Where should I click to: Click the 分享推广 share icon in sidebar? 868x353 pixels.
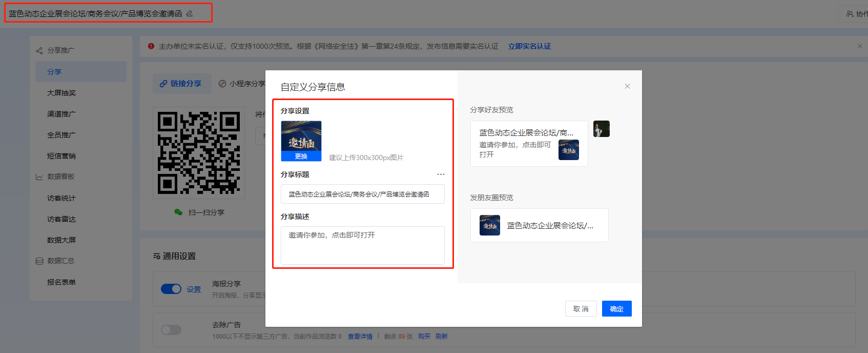(39, 50)
